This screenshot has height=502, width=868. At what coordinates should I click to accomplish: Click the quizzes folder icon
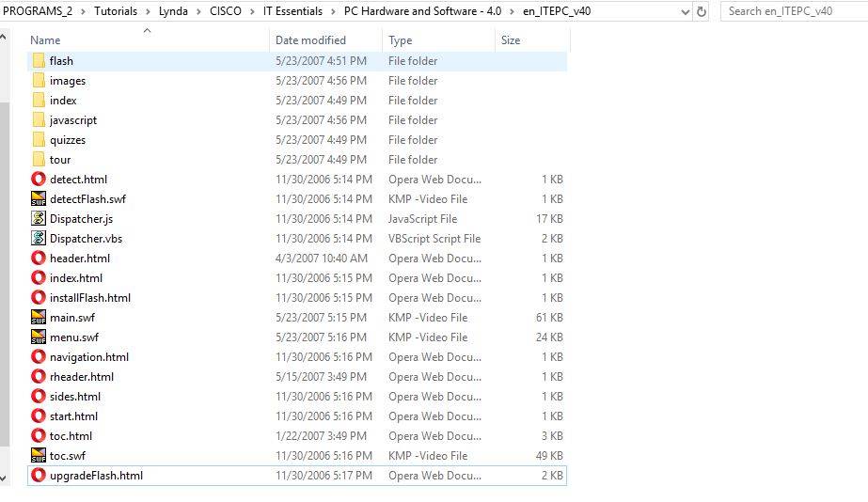[39, 140]
